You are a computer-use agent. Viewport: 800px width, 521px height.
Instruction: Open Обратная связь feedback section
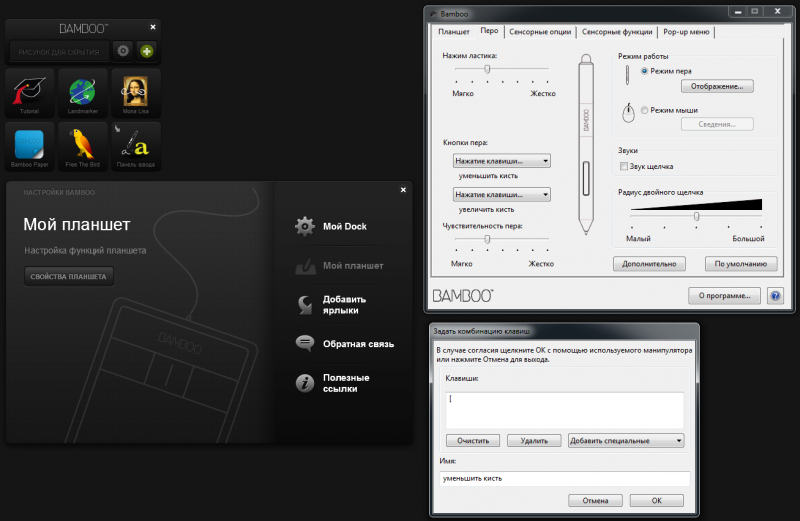[344, 343]
